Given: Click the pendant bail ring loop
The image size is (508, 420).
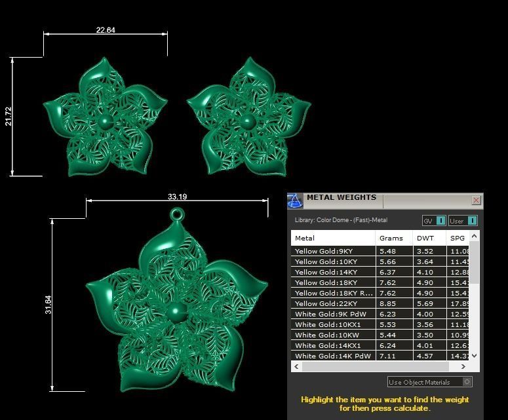Looking at the screenshot, I should tap(177, 214).
